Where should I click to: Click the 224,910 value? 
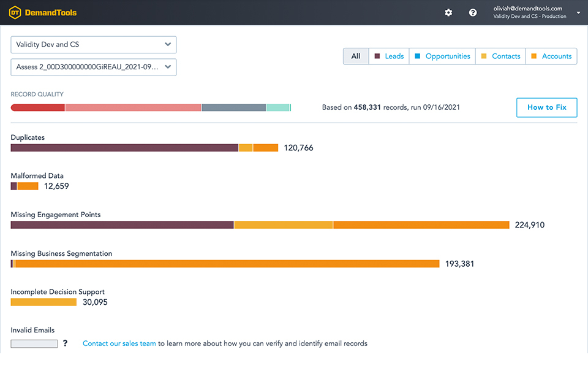[529, 225]
